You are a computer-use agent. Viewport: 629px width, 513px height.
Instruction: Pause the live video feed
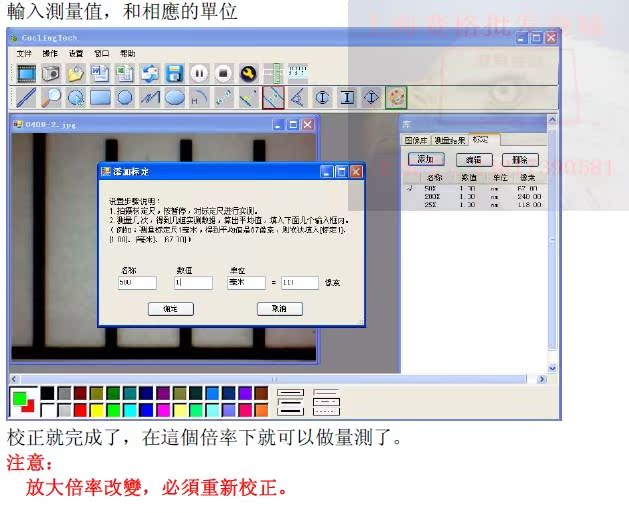click(x=199, y=73)
